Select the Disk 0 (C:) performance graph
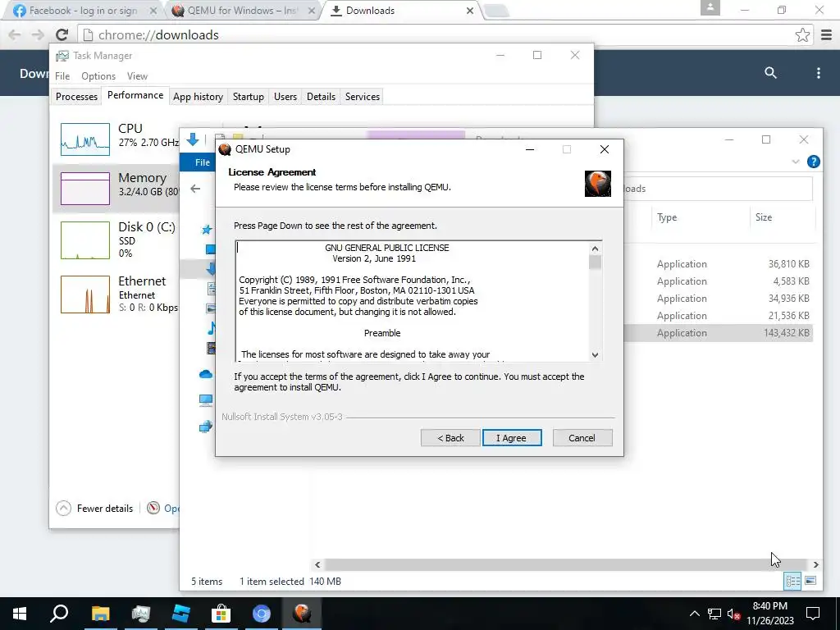 85,240
